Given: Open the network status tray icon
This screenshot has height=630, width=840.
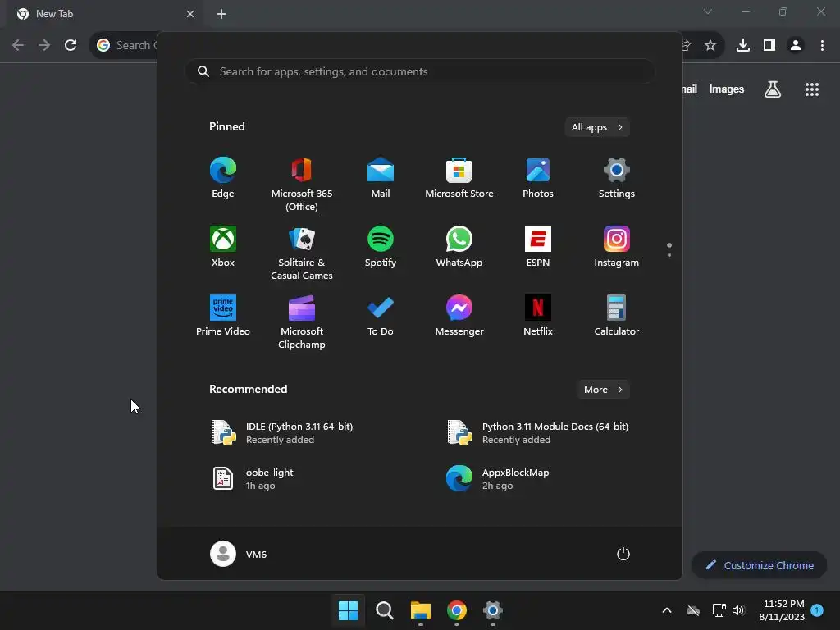Looking at the screenshot, I should 719,610.
